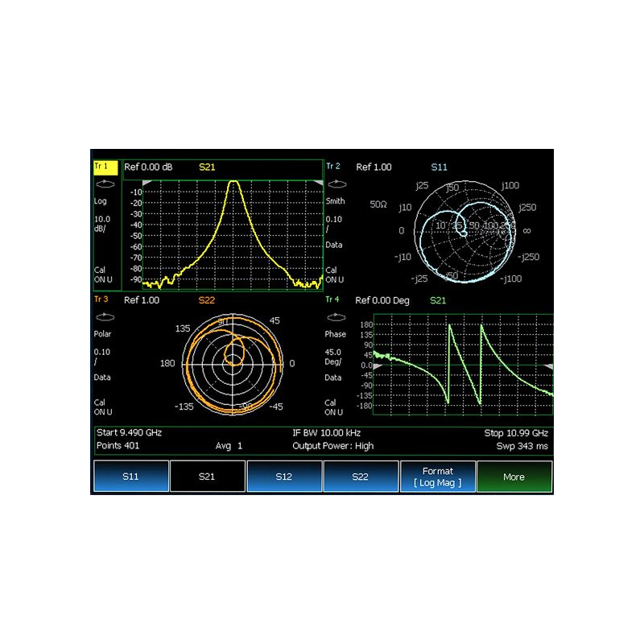This screenshot has height=644, width=644.
Task: Open the Format [Log Mag] softkey
Action: click(437, 476)
